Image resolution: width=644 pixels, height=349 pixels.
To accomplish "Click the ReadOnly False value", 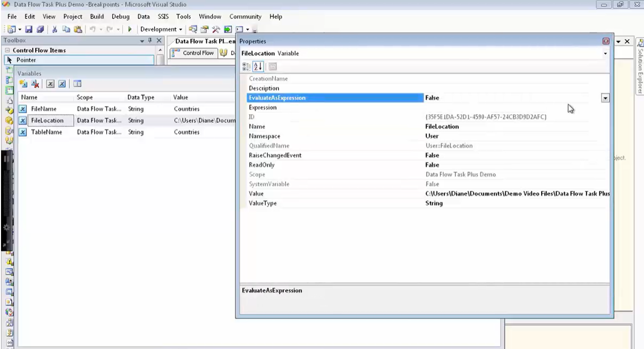I will click(x=432, y=165).
